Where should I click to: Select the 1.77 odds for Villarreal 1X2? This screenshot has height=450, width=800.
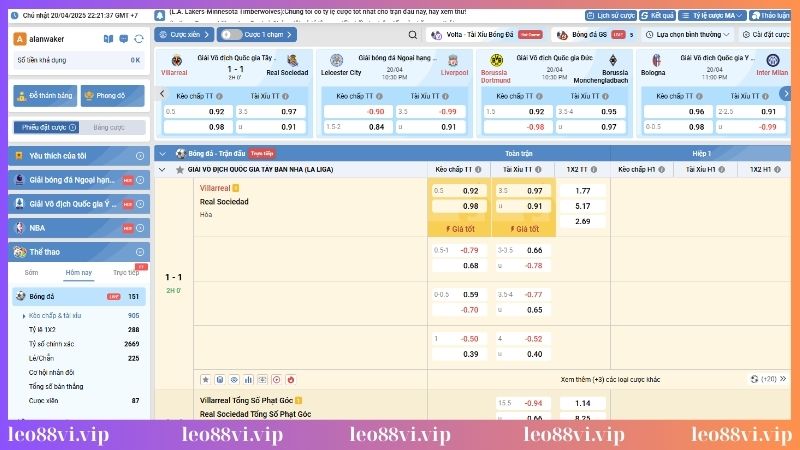(x=583, y=190)
